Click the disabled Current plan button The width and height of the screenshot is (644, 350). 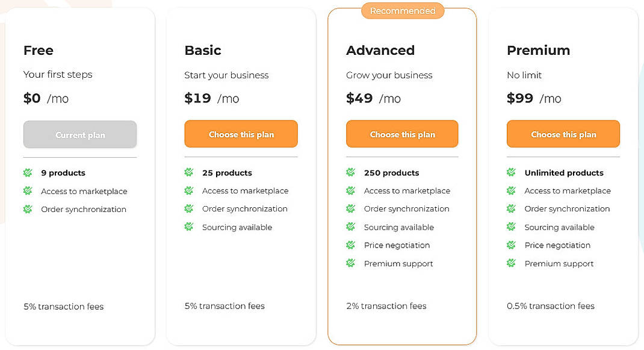pyautogui.click(x=79, y=134)
